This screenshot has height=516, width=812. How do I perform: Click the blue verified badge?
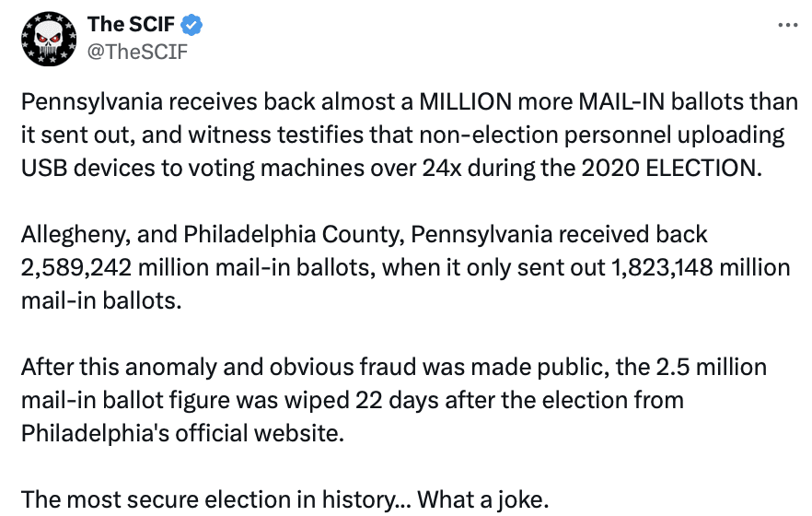coord(192,25)
